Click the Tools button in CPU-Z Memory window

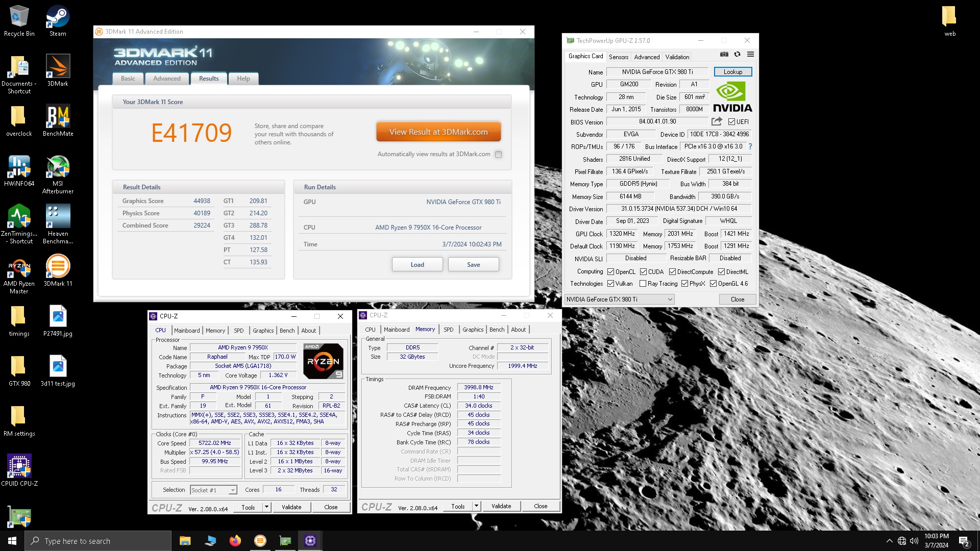[x=458, y=506]
